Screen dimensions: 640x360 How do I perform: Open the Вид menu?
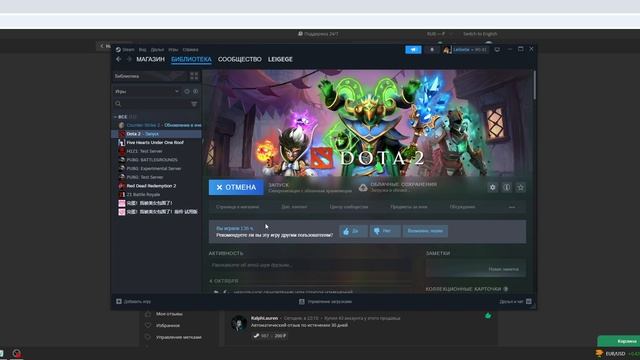click(142, 50)
